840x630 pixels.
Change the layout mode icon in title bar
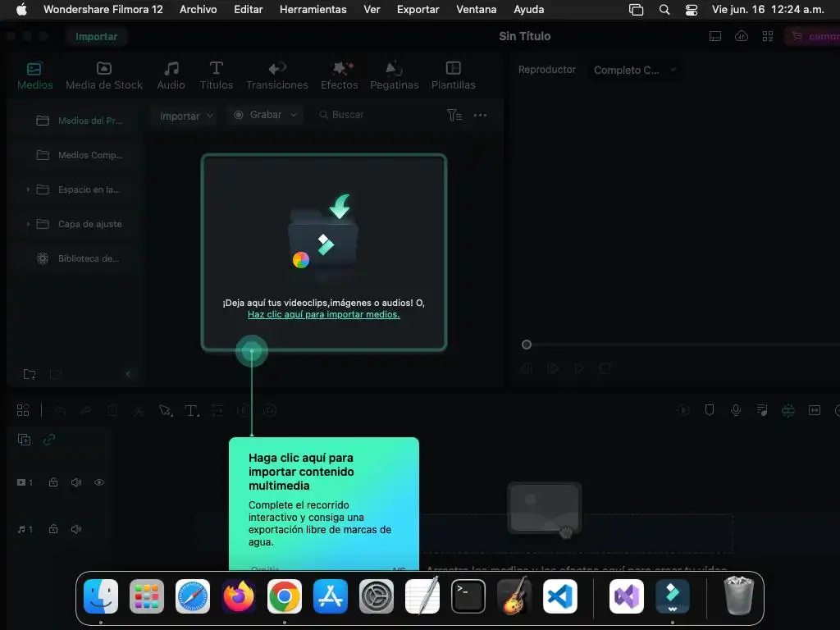714,36
